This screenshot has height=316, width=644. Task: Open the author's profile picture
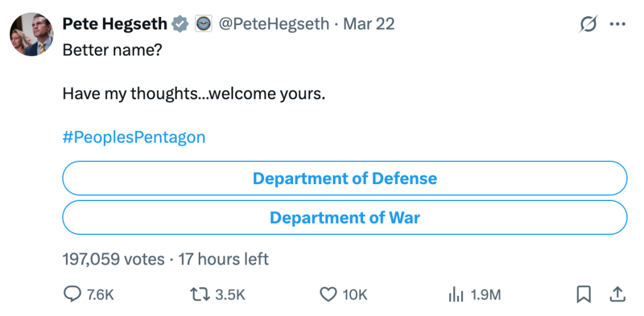point(31,35)
